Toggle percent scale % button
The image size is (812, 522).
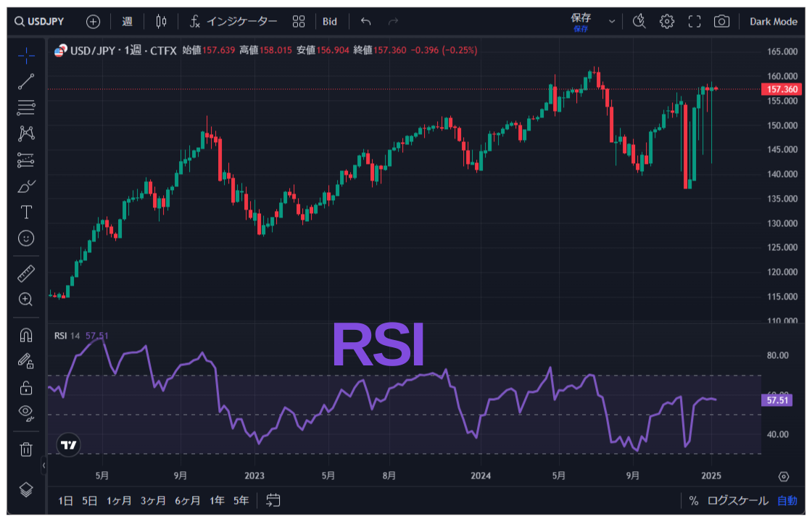point(694,501)
